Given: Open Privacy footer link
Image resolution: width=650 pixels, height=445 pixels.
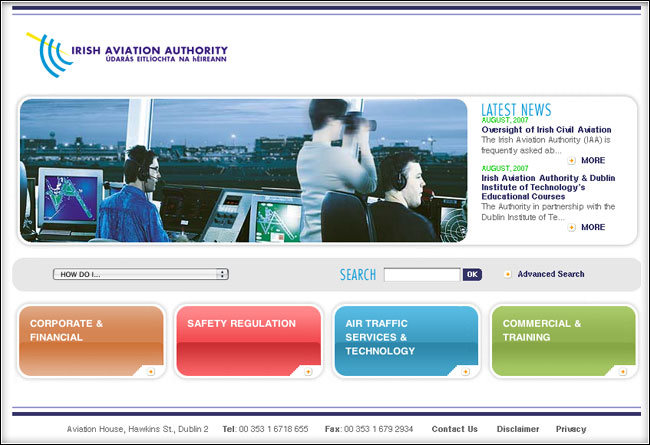Looking at the screenshot, I should coord(571,429).
